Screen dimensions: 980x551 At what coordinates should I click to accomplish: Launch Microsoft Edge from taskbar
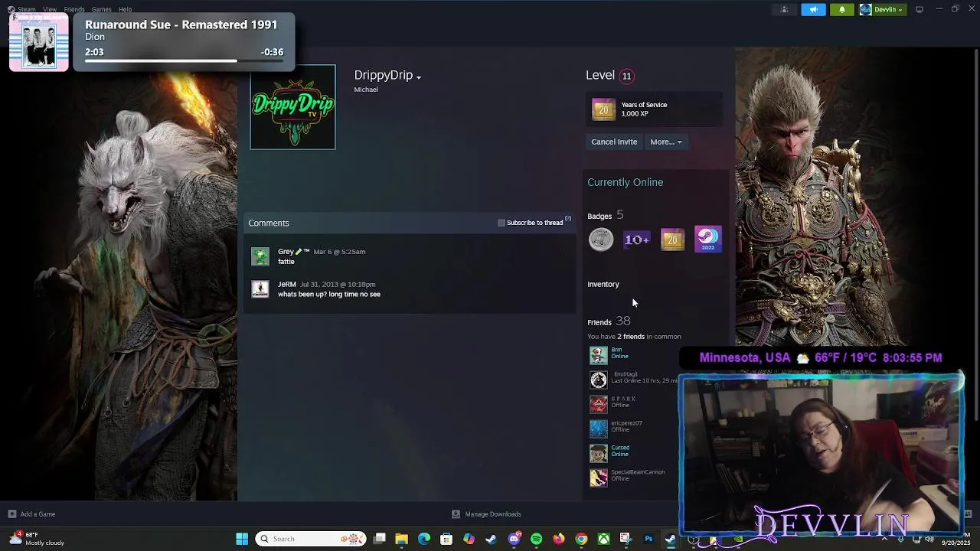point(424,539)
